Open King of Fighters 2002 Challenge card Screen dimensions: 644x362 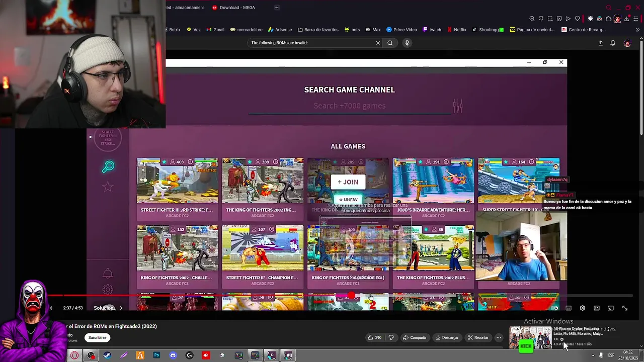point(177,256)
